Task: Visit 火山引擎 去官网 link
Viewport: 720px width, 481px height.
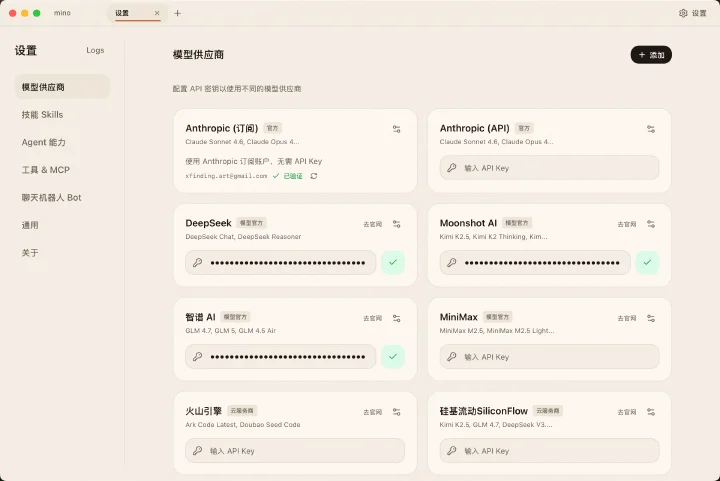Action: point(372,413)
